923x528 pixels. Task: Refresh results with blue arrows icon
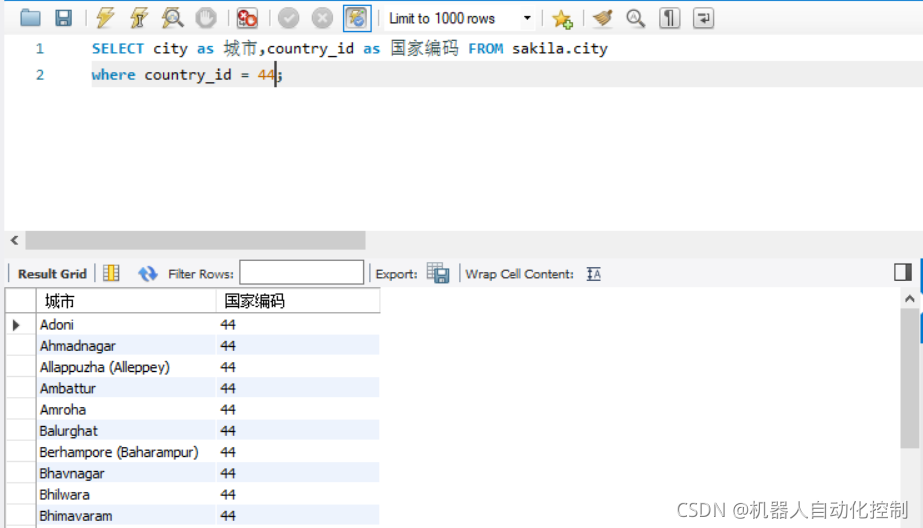tap(147, 274)
